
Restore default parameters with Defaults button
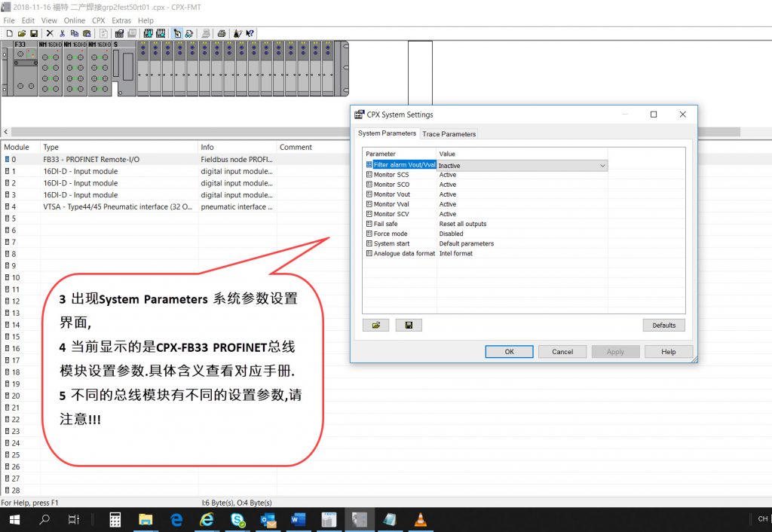(663, 326)
